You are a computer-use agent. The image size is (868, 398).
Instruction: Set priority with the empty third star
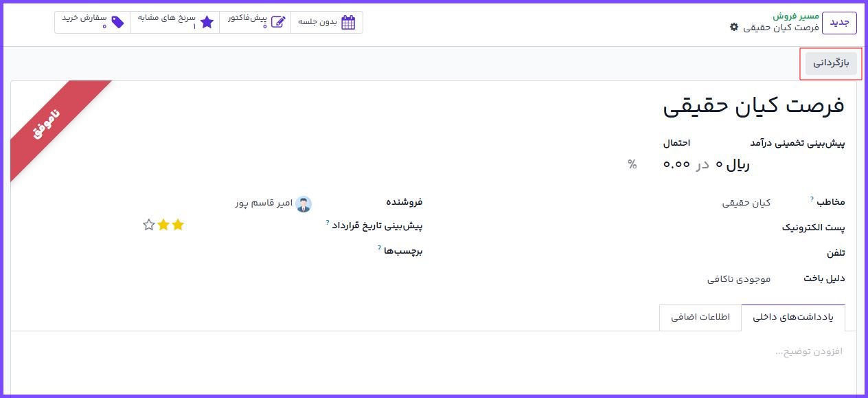pos(148,225)
